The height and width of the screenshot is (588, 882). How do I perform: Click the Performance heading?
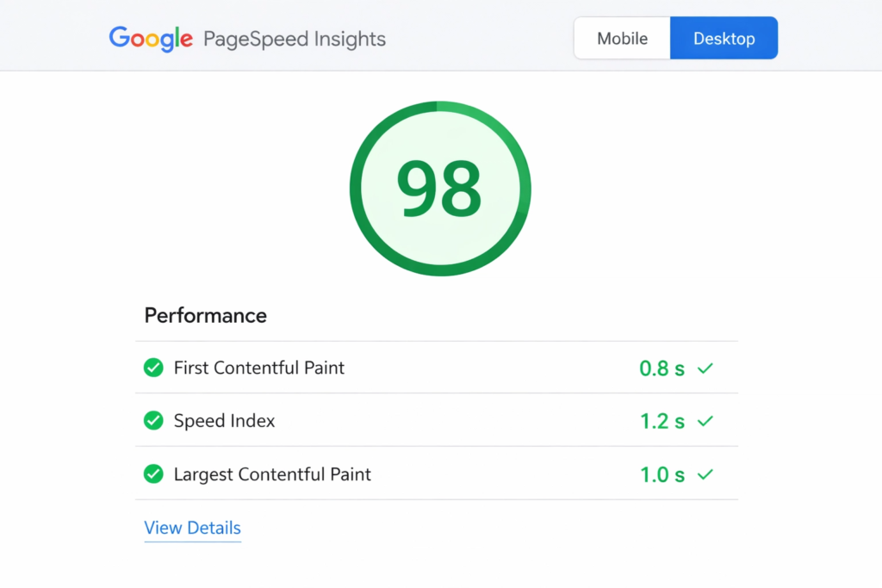(205, 316)
